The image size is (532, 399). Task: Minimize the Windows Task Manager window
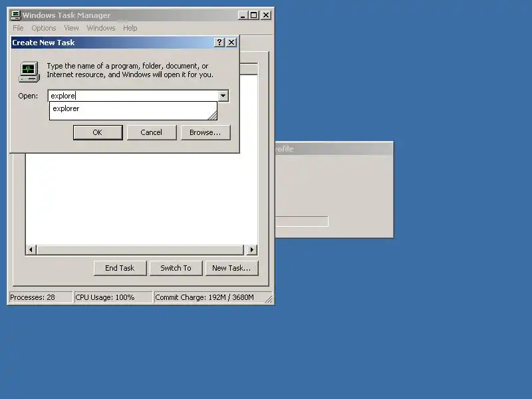coord(243,15)
